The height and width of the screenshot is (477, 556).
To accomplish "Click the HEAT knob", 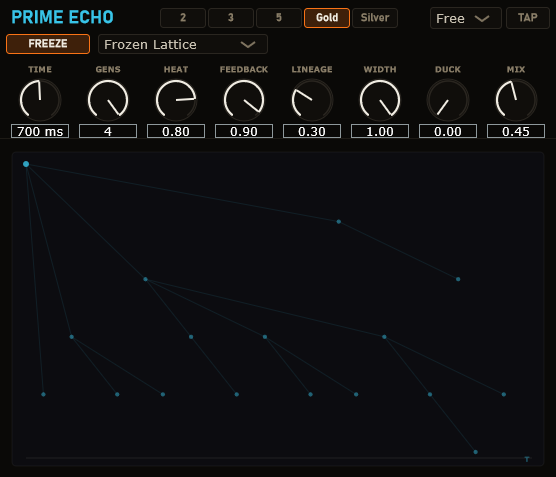I will click(176, 100).
